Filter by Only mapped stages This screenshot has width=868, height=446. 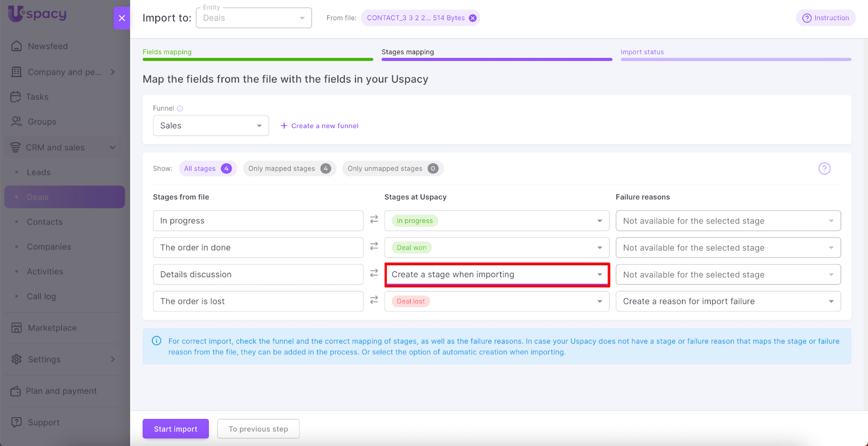click(x=289, y=169)
